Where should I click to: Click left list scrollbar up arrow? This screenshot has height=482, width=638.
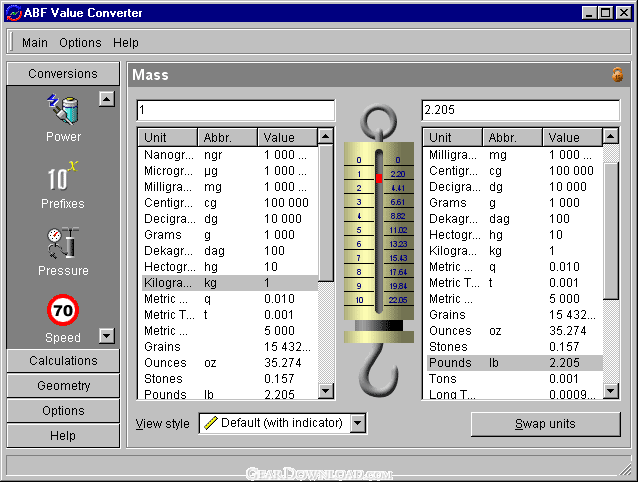pos(326,136)
